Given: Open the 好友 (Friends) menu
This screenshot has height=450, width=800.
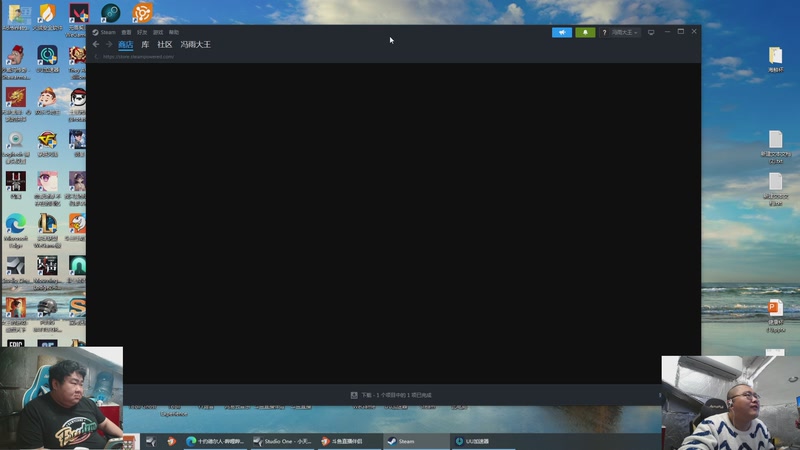Looking at the screenshot, I should click(142, 32).
